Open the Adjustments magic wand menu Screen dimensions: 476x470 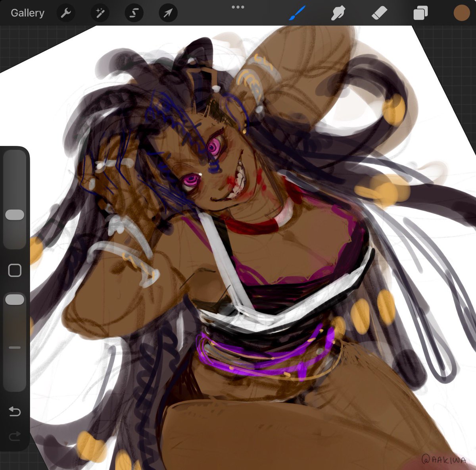[100, 13]
